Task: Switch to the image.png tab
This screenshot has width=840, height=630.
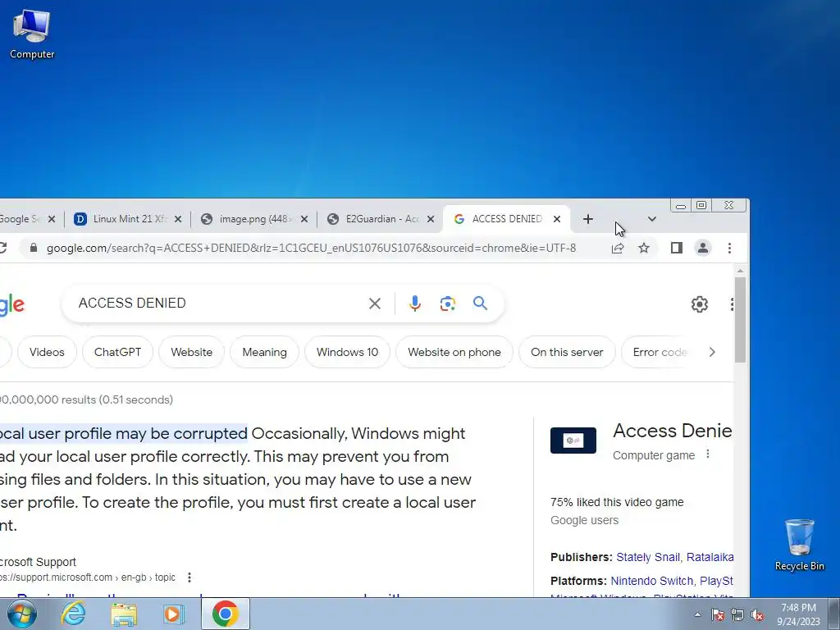Action: coord(256,219)
